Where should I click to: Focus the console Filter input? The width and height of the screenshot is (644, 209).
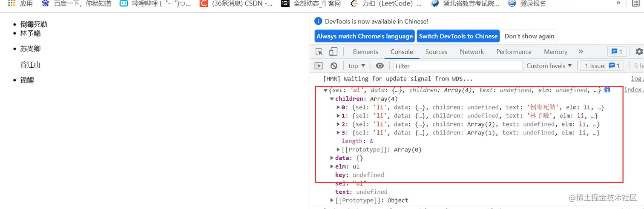coord(457,66)
